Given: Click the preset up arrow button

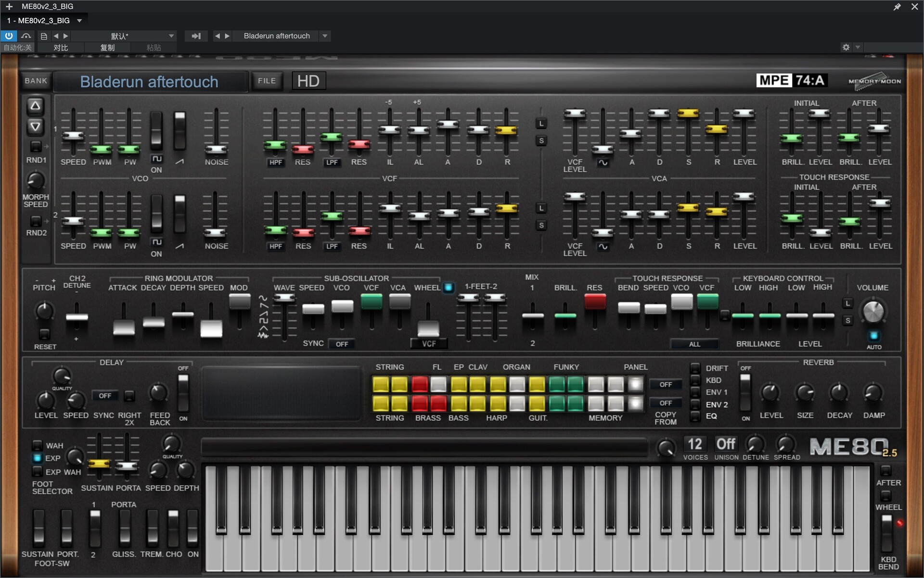Looking at the screenshot, I should click(x=35, y=106).
